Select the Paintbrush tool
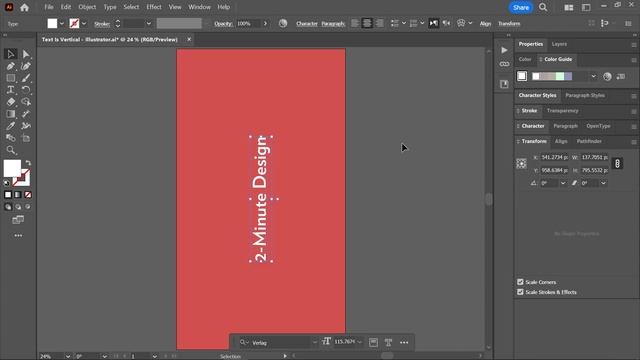This screenshot has height=360, width=640. [x=26, y=78]
